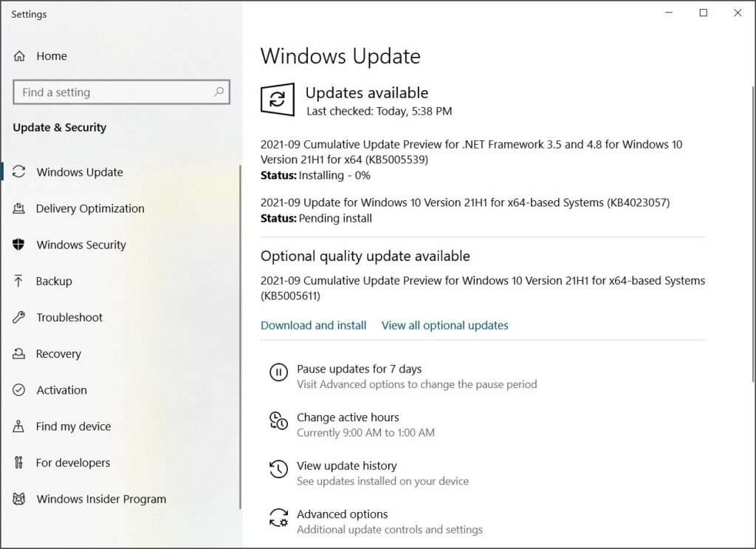Open the Home settings page
756x549 pixels.
point(52,56)
